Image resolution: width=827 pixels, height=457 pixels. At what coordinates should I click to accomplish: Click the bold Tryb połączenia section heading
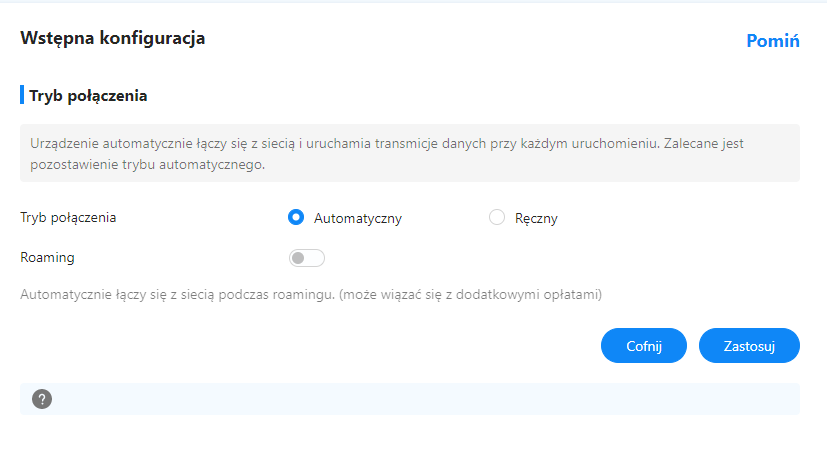pyautogui.click(x=88, y=96)
